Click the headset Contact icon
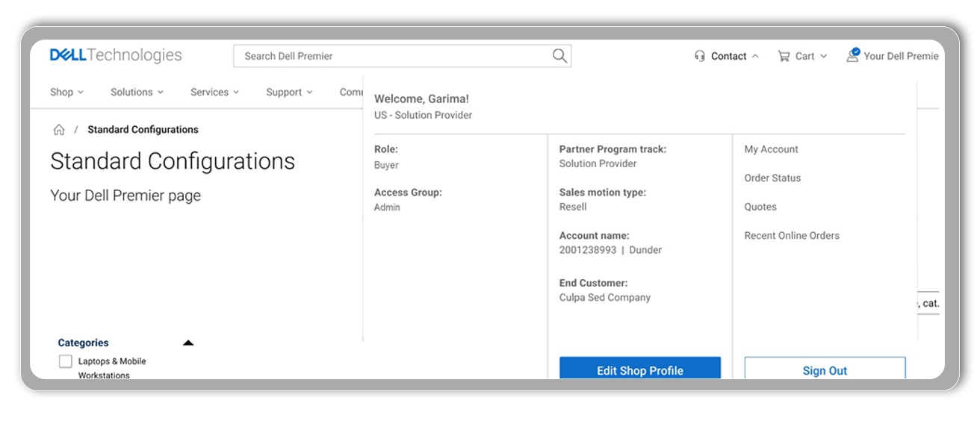This screenshot has height=421, width=980. coord(700,56)
